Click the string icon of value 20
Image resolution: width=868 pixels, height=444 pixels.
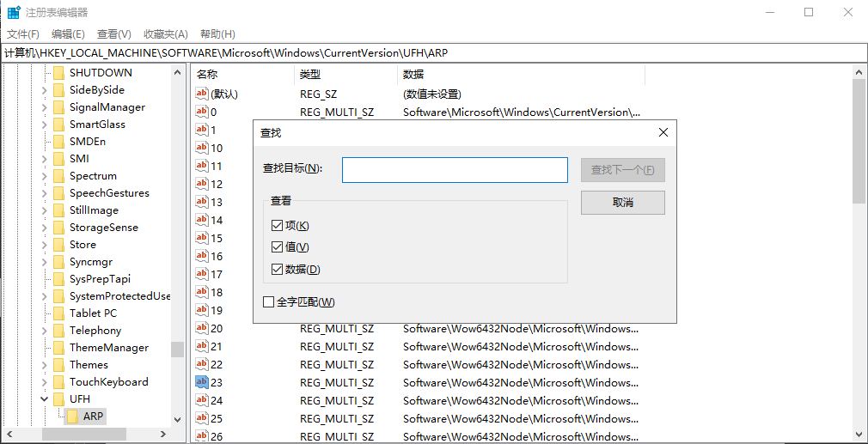point(202,328)
